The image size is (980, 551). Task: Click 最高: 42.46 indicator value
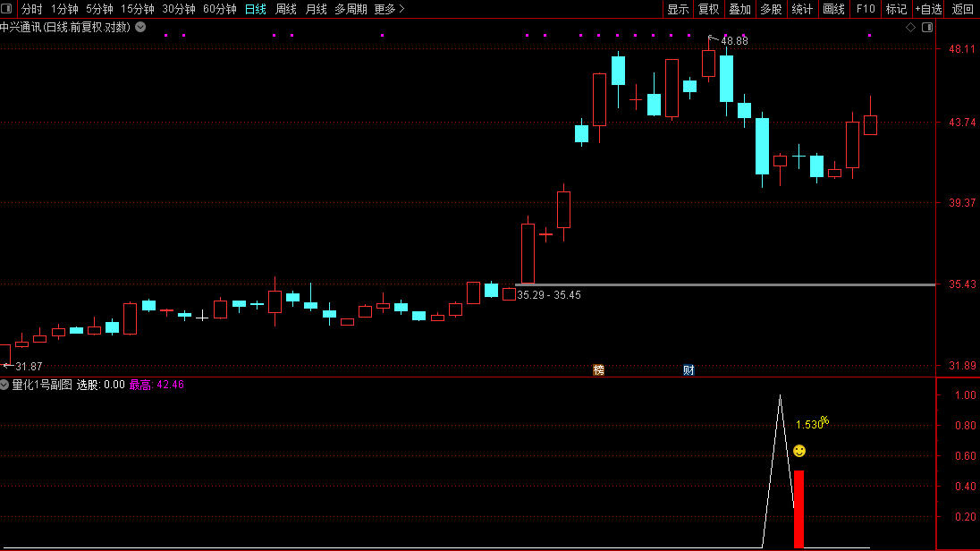[x=156, y=385]
